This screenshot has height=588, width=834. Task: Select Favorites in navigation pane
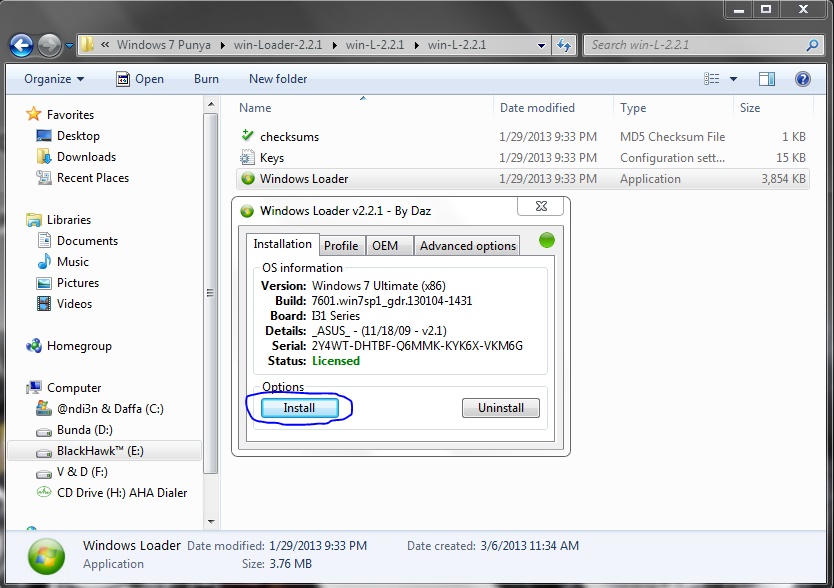[70, 114]
